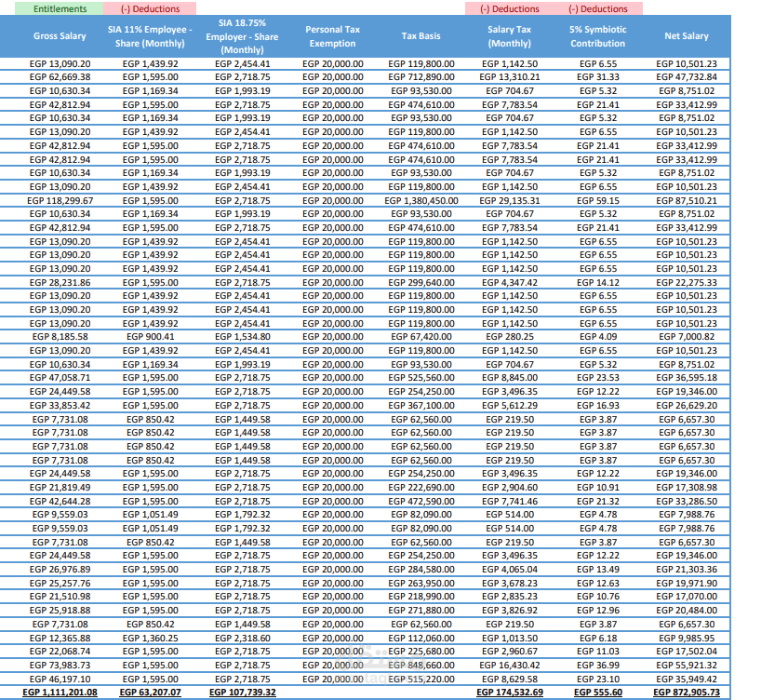Select net salary cell EGP 19,971.90
The width and height of the screenshot is (761, 700).
[x=687, y=584]
